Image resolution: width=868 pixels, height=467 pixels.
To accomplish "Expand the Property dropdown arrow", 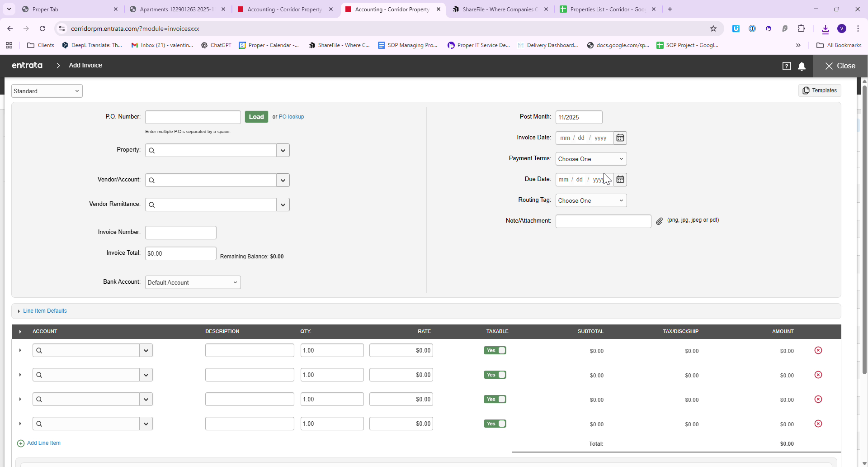I will click(x=283, y=151).
